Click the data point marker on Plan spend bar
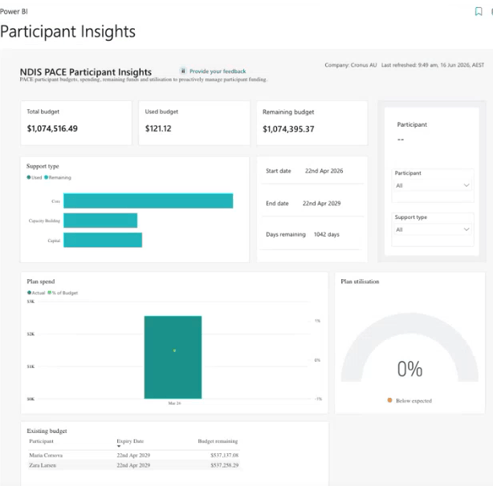Screen dimensions: 493x486 point(174,350)
